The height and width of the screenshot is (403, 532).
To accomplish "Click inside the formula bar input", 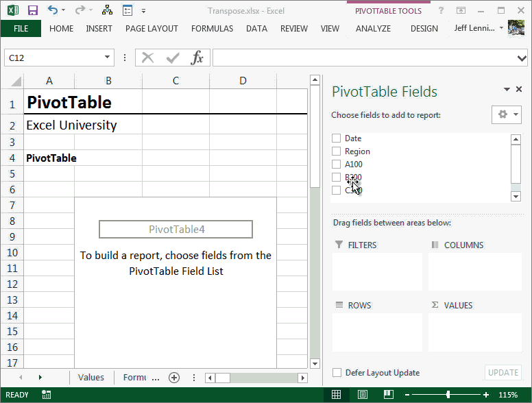I will click(364, 58).
